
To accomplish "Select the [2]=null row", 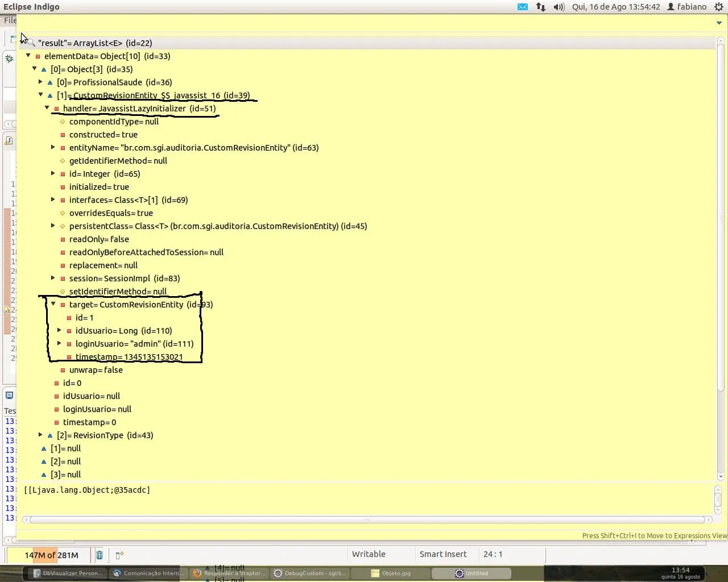I will click(x=65, y=462).
